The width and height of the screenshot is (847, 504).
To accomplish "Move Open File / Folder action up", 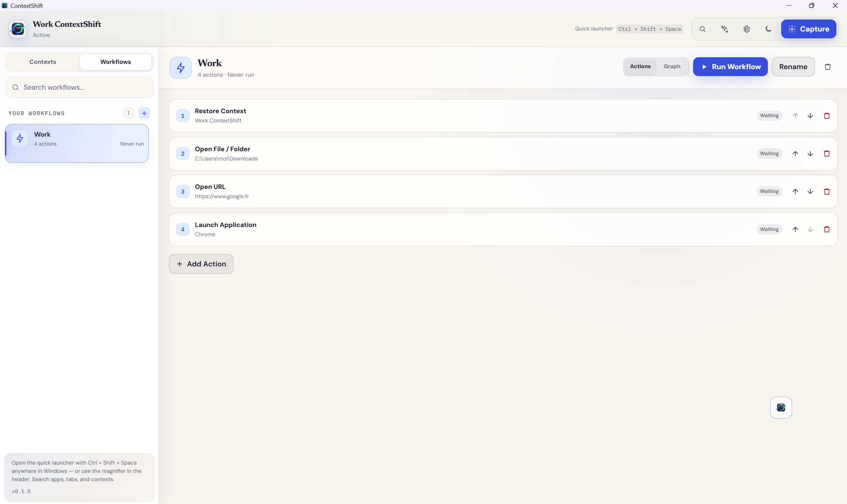I will tap(795, 154).
